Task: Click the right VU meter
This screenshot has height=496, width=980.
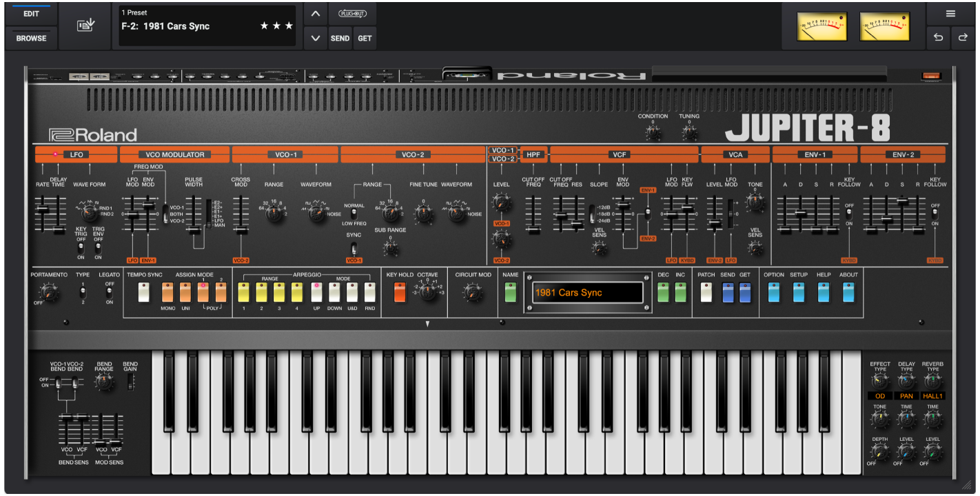Action: (884, 26)
